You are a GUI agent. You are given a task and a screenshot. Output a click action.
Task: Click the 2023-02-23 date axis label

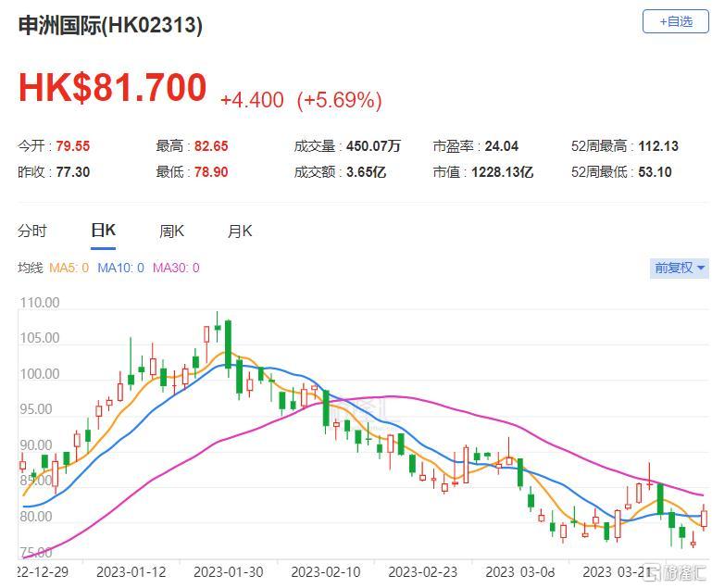tap(423, 572)
